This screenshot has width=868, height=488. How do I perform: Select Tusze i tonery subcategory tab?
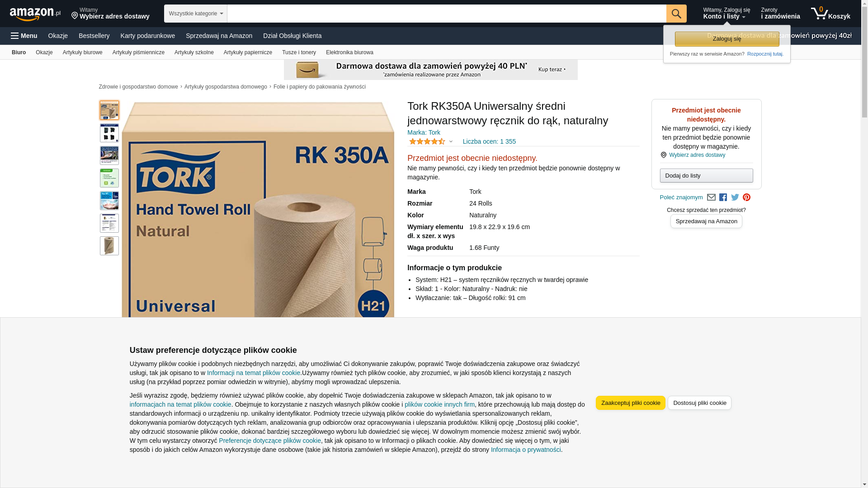299,52
